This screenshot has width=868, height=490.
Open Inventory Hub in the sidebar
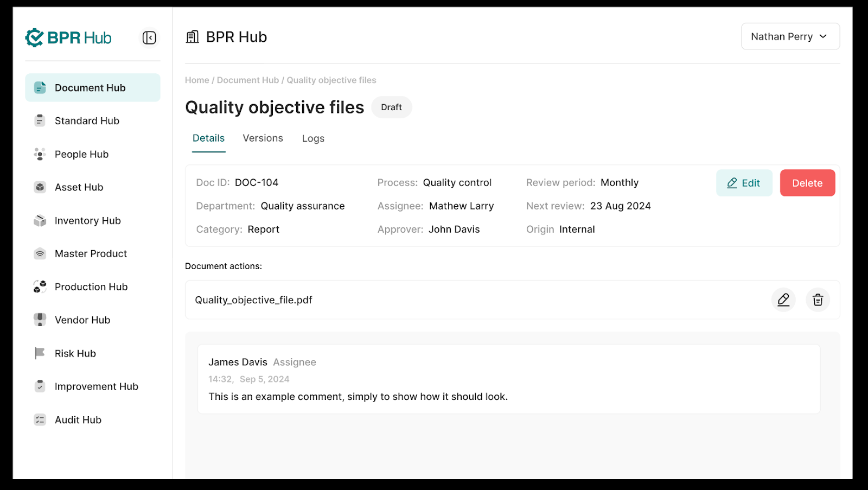point(93,220)
